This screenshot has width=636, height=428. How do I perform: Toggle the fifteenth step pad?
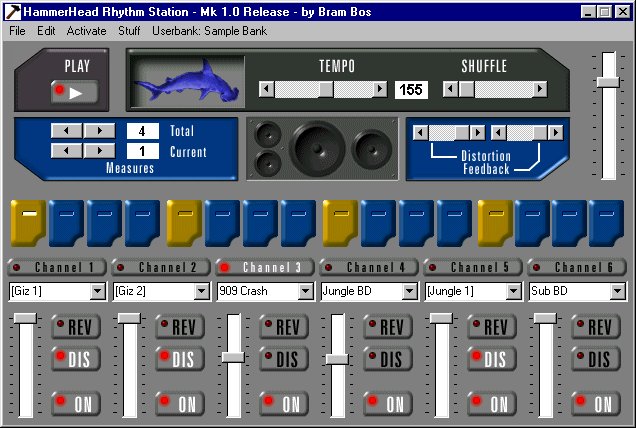[569, 223]
